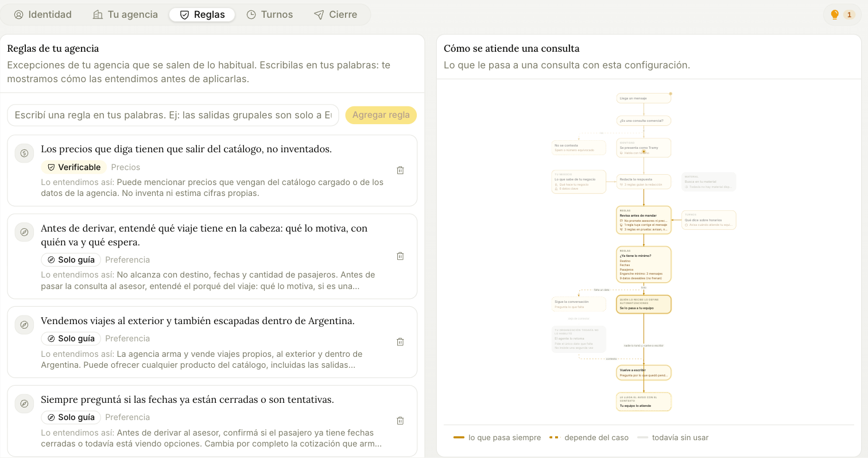Click 'Preferencia' label on 'Antes de derivar' rule
The width and height of the screenshot is (868, 458).
127,260
